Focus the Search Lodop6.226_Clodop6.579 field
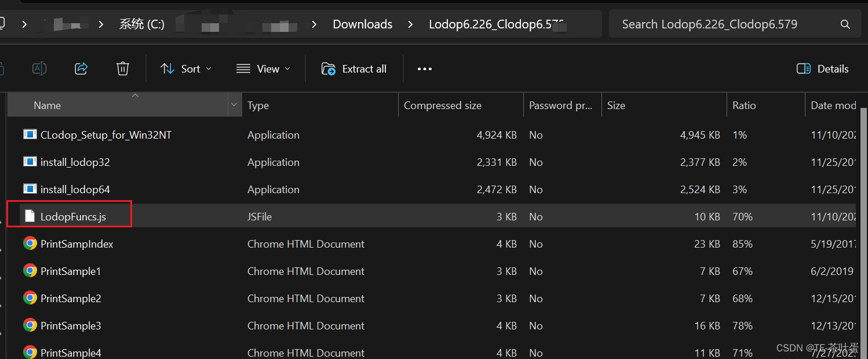The image size is (868, 359). click(735, 24)
